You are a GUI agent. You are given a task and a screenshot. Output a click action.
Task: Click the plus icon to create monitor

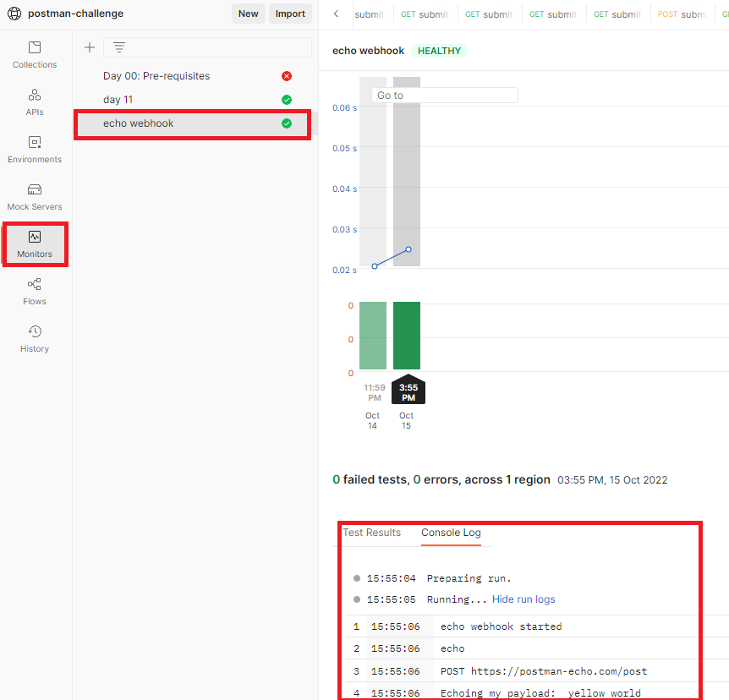pyautogui.click(x=90, y=47)
